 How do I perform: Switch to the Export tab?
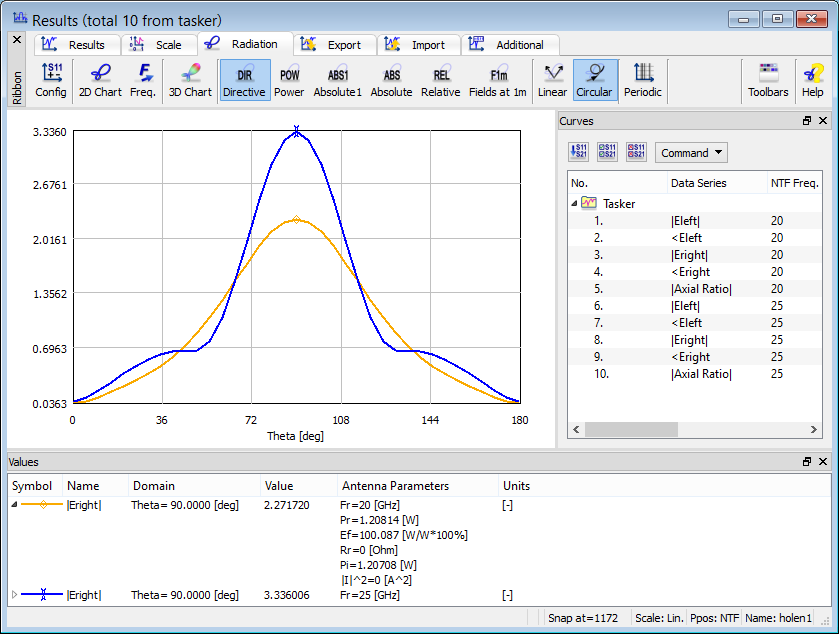coord(334,45)
